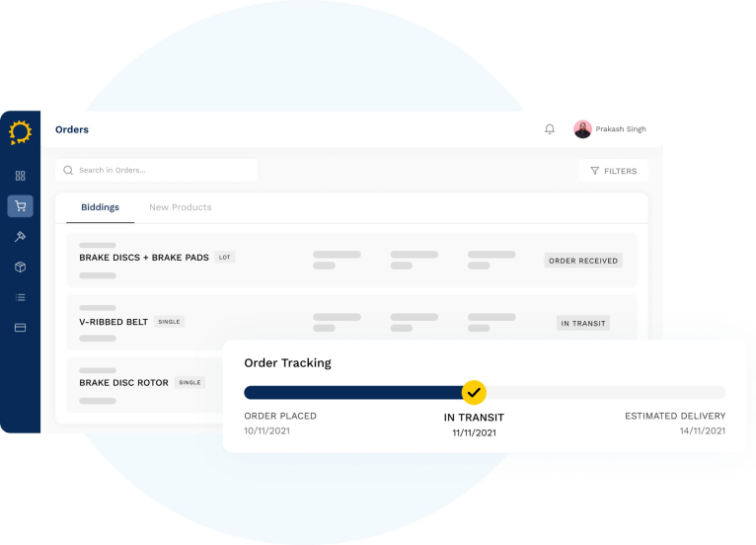
Task: Click the search magnifier icon
Action: pyautogui.click(x=68, y=170)
